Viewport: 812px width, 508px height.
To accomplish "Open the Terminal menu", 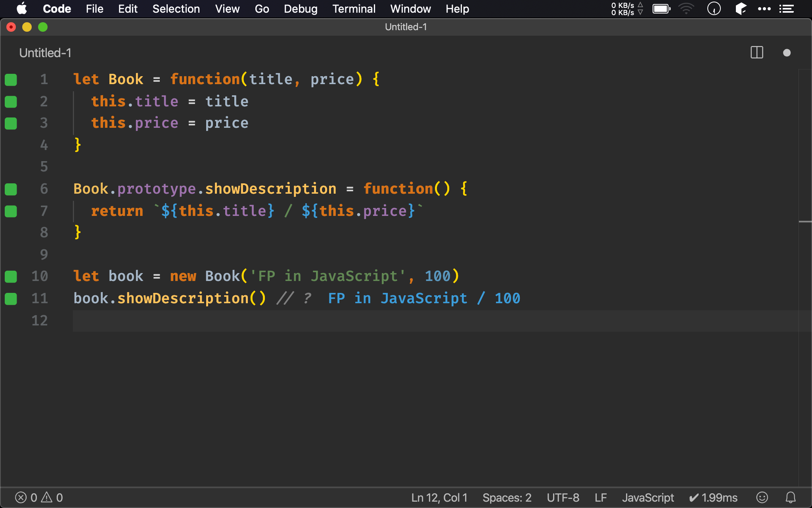I will (x=353, y=9).
